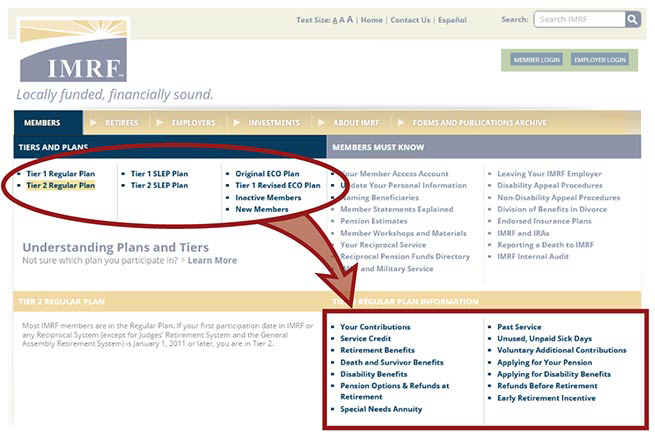
Task: Open Service Credit link
Action: (366, 339)
